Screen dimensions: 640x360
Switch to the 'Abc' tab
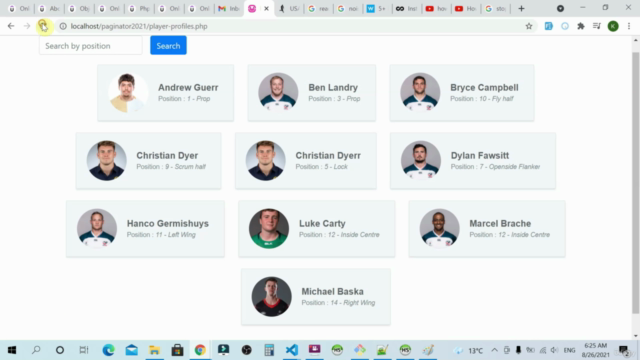click(x=49, y=9)
